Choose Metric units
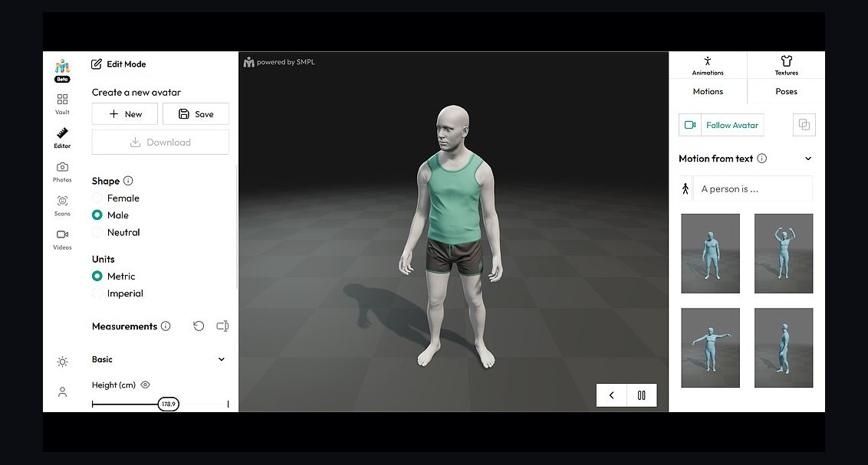The height and width of the screenshot is (465, 868). (113, 276)
